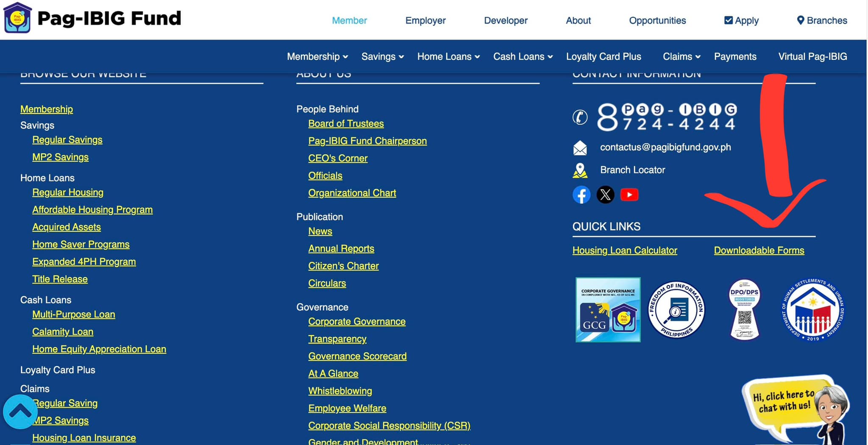
Task: Click the Branch Locator text
Action: tap(632, 170)
